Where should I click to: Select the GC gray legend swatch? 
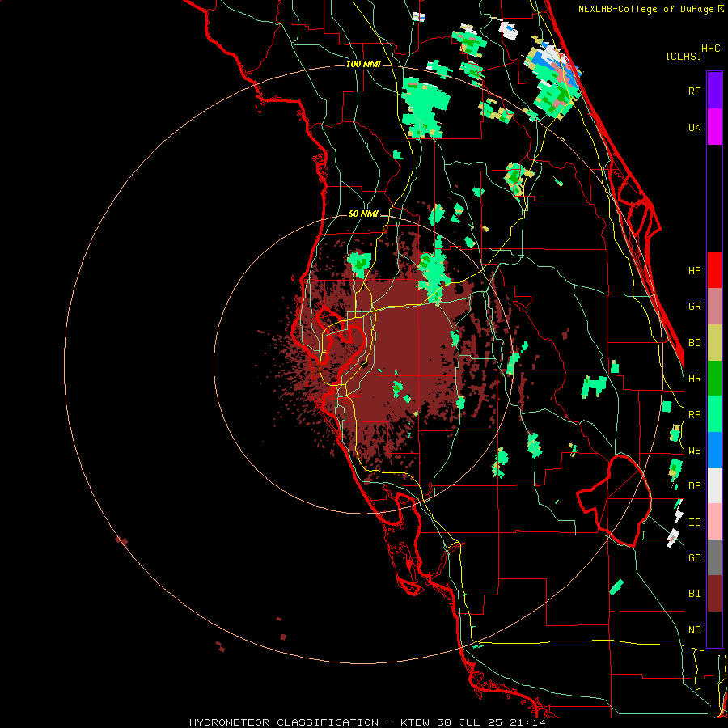click(714, 557)
